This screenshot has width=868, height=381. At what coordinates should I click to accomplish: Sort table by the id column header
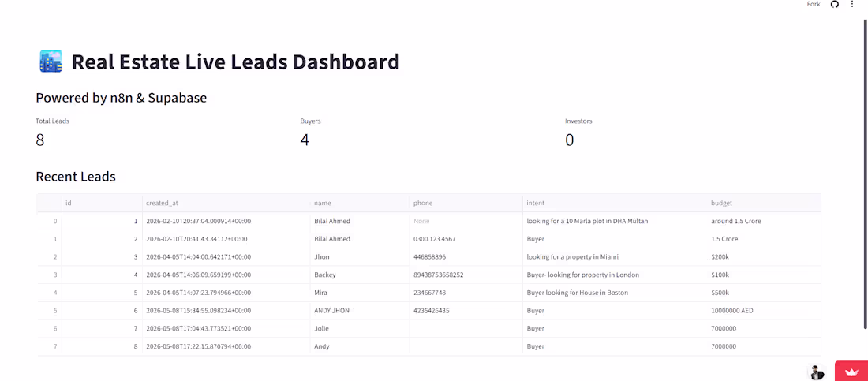coord(102,203)
